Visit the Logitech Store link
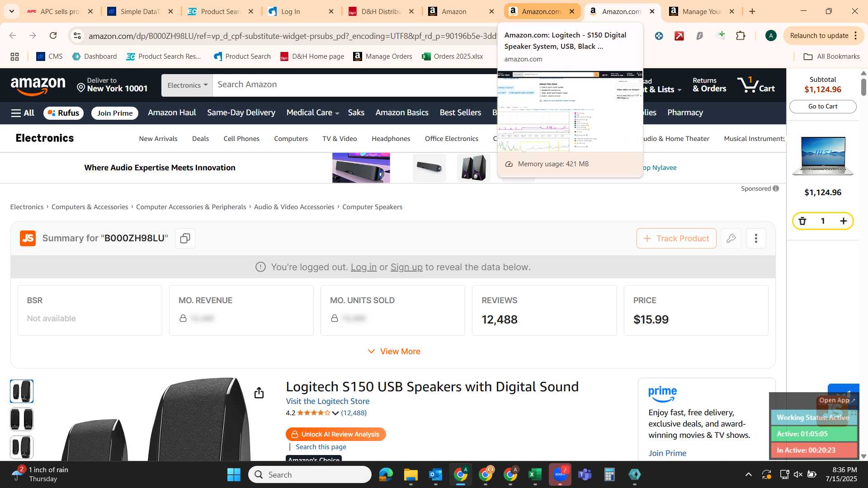 [x=327, y=401]
